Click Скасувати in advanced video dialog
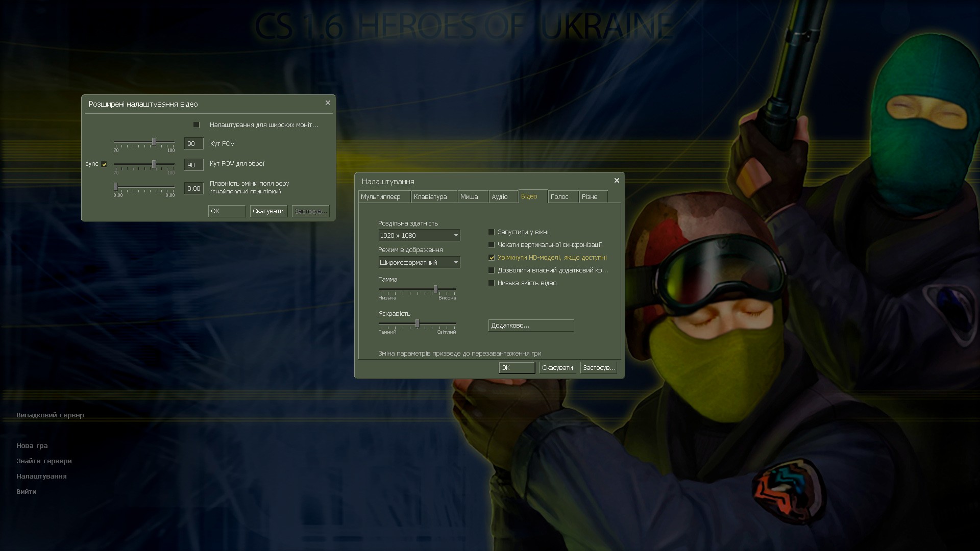This screenshot has height=551, width=980. [268, 211]
